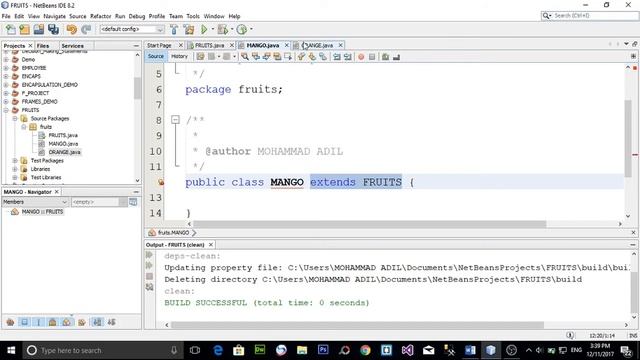
Task: Click the orange Undo arrow icon
Action: tap(71, 29)
